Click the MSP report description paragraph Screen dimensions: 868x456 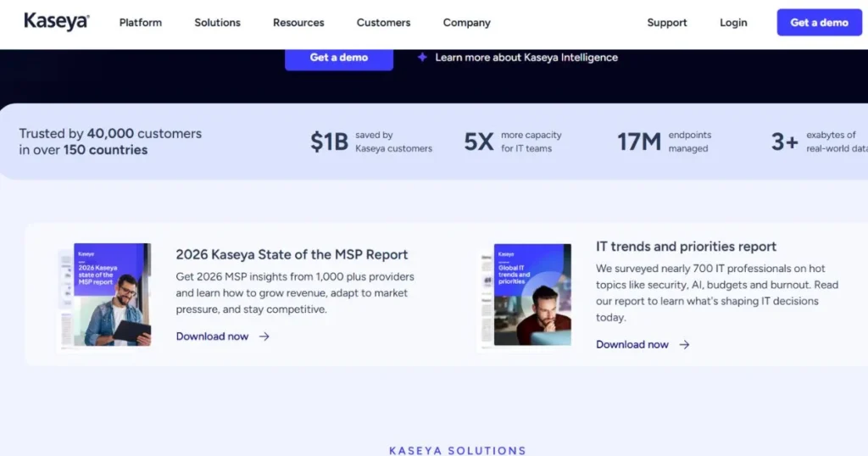point(295,292)
